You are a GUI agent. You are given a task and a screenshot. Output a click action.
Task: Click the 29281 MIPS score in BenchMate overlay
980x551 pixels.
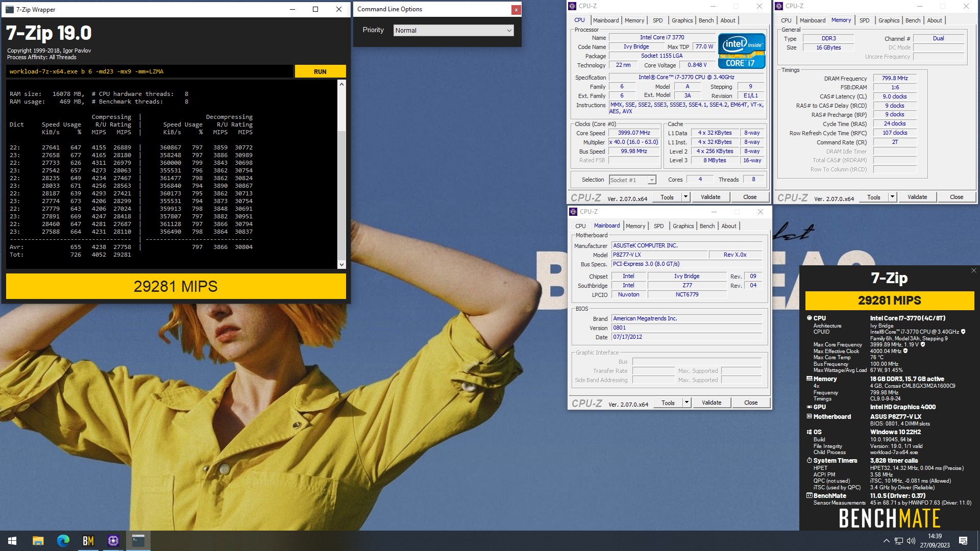click(x=889, y=300)
